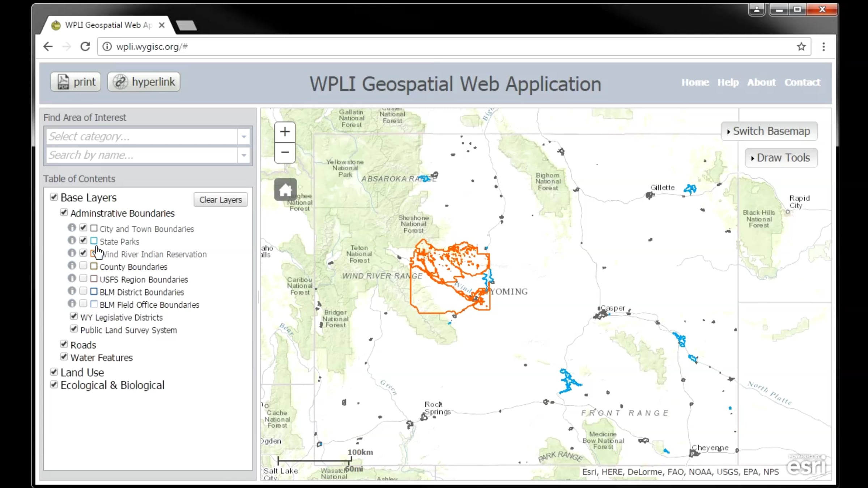Click the map zoom in plus button
The height and width of the screenshot is (488, 868).
285,132
